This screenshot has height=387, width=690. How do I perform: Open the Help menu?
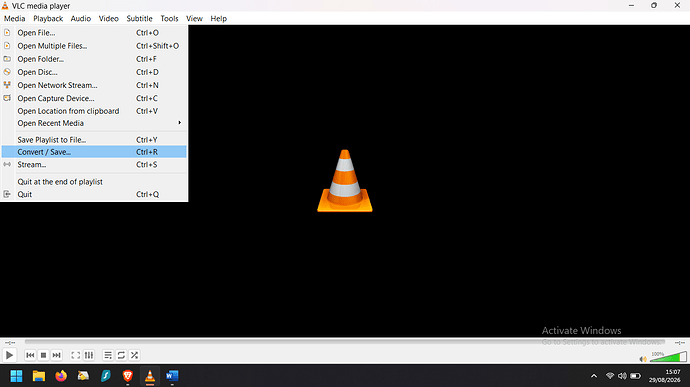point(218,18)
